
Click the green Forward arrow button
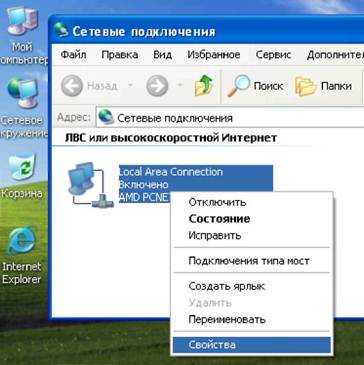pos(157,86)
